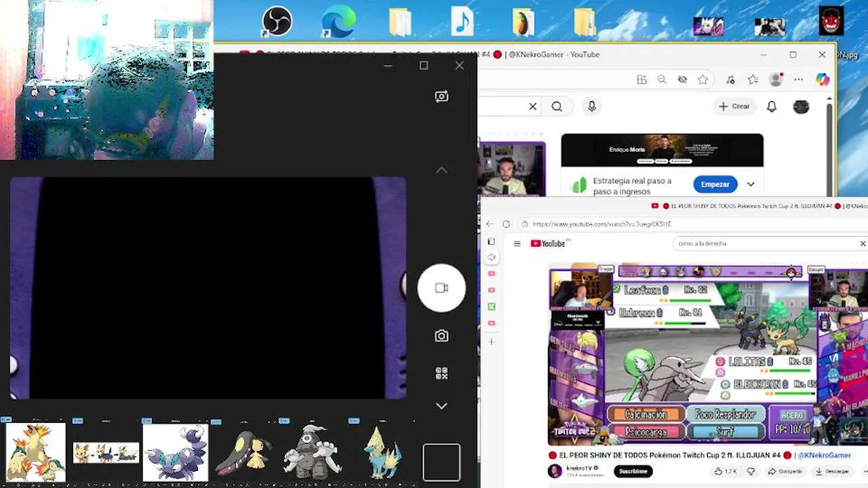868x488 pixels.
Task: Open the green K icon in browser sidebar
Action: tap(492, 307)
